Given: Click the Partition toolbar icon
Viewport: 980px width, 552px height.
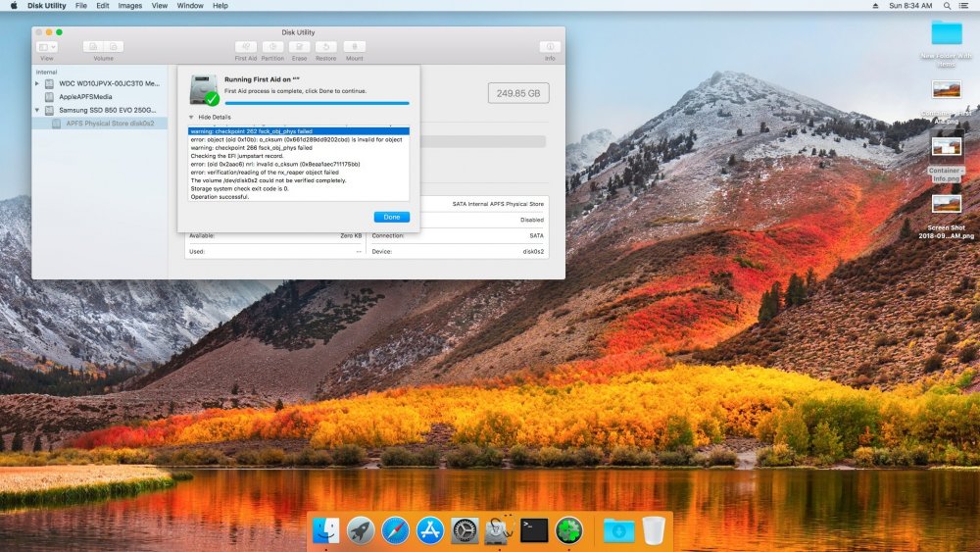Looking at the screenshot, I should tap(272, 47).
